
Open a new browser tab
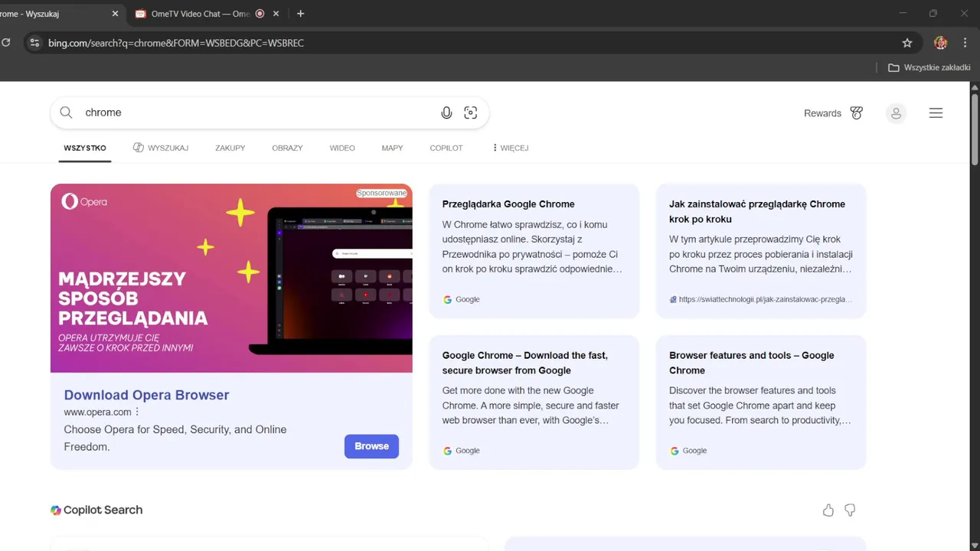(x=300, y=14)
